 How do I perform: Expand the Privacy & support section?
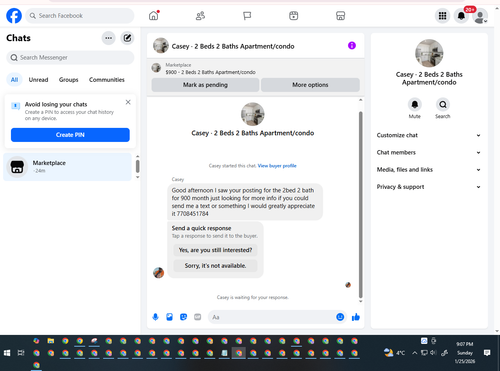tap(429, 187)
